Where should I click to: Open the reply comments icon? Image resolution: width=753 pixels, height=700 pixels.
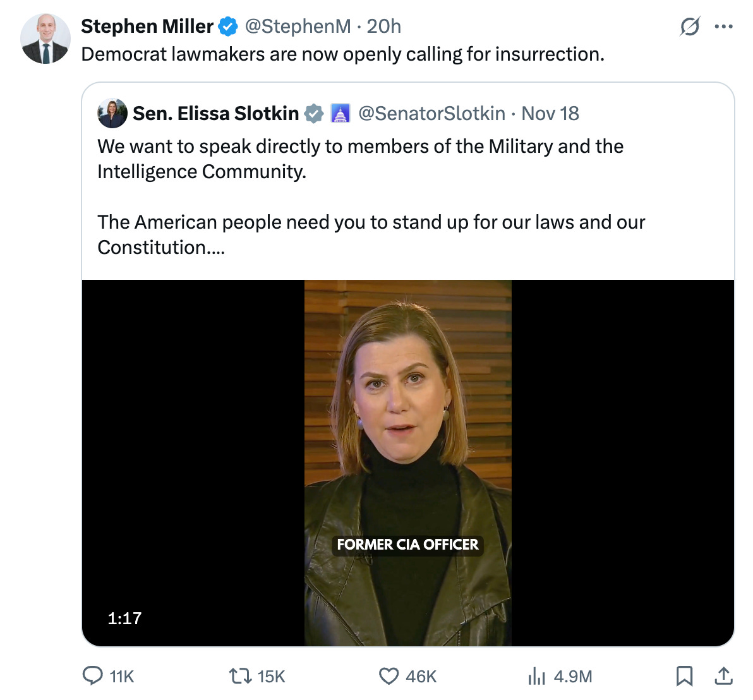point(93,675)
